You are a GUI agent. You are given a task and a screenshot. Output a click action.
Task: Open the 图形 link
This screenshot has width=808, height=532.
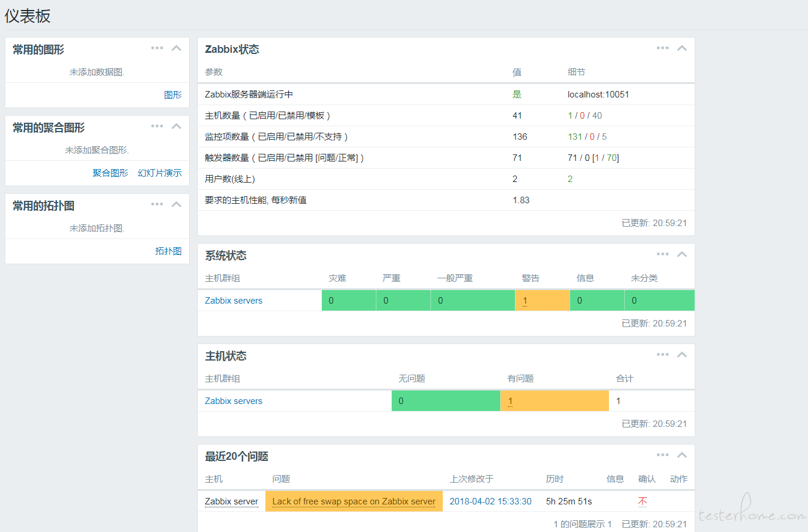(173, 95)
